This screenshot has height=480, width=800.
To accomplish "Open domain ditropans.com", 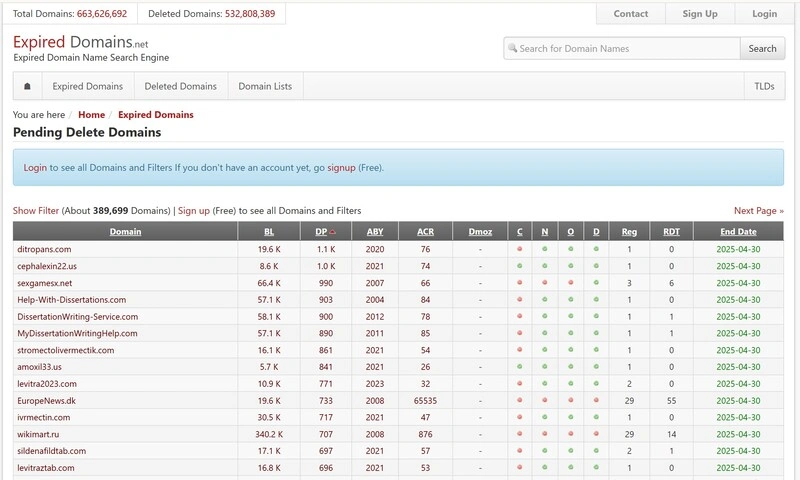I will (x=44, y=249).
